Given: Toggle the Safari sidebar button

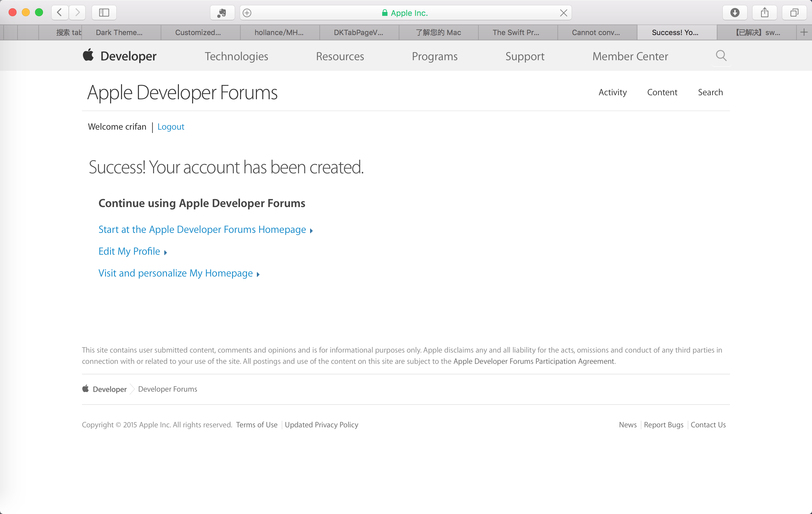Looking at the screenshot, I should click(x=104, y=13).
